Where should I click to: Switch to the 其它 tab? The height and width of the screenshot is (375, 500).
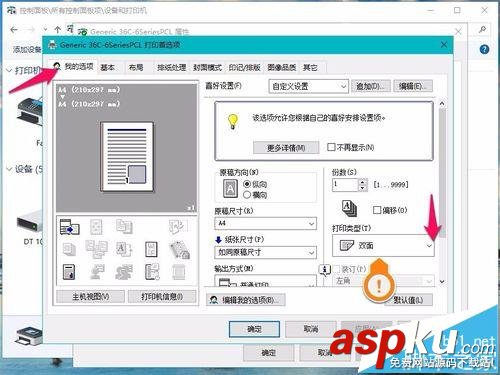coord(310,68)
